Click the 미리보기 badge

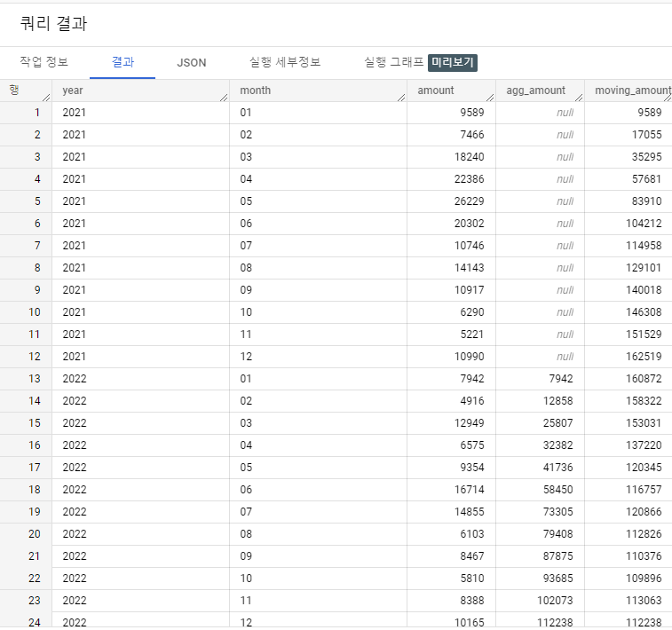pyautogui.click(x=453, y=62)
